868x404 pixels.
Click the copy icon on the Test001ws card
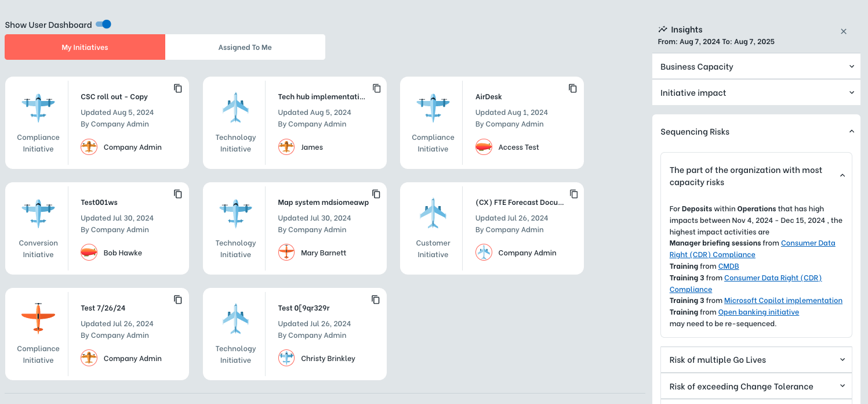click(177, 194)
